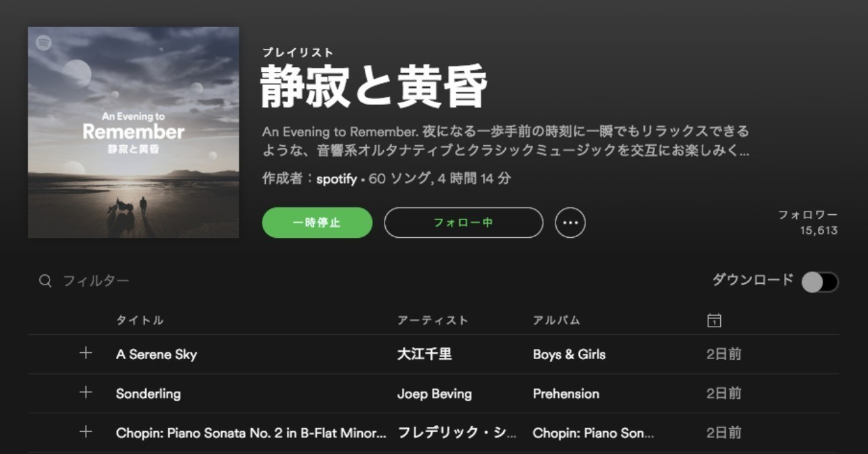Add Sonderling track using plus icon

pyautogui.click(x=85, y=392)
